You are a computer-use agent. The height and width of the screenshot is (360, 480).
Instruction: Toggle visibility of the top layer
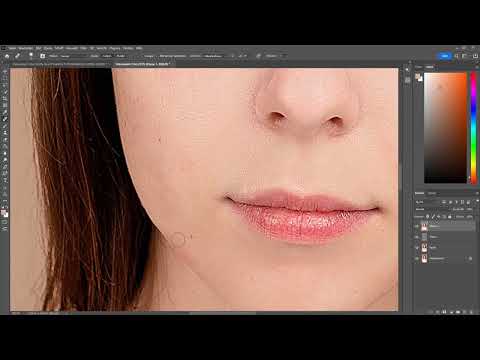[417, 226]
